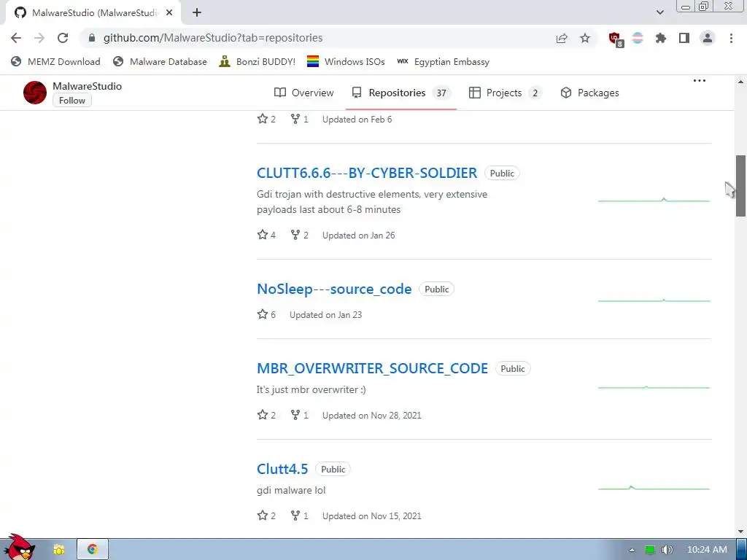Switch to the Packages tab
Viewport: 747px width, 560px height.
(589, 93)
